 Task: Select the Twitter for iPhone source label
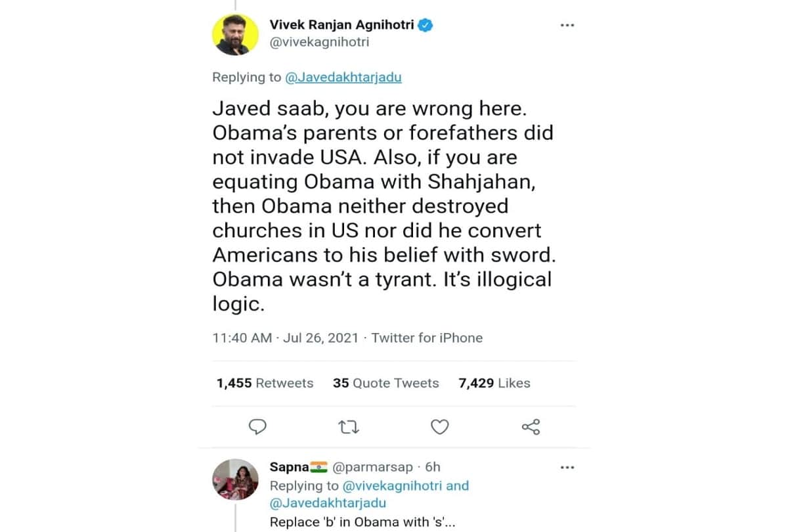pyautogui.click(x=427, y=338)
